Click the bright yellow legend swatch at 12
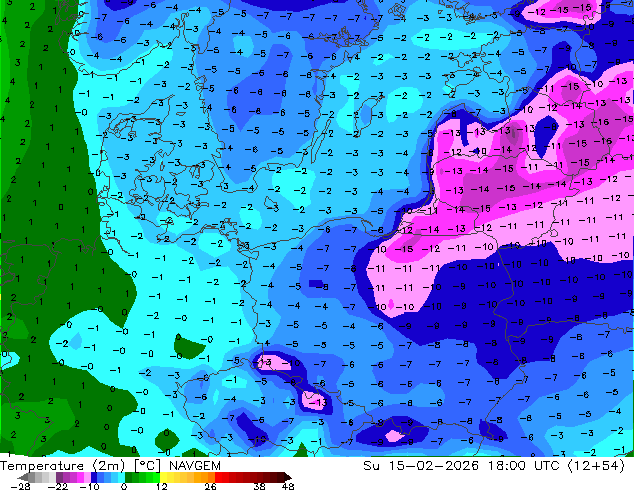The height and width of the screenshot is (490, 634). [163, 477]
